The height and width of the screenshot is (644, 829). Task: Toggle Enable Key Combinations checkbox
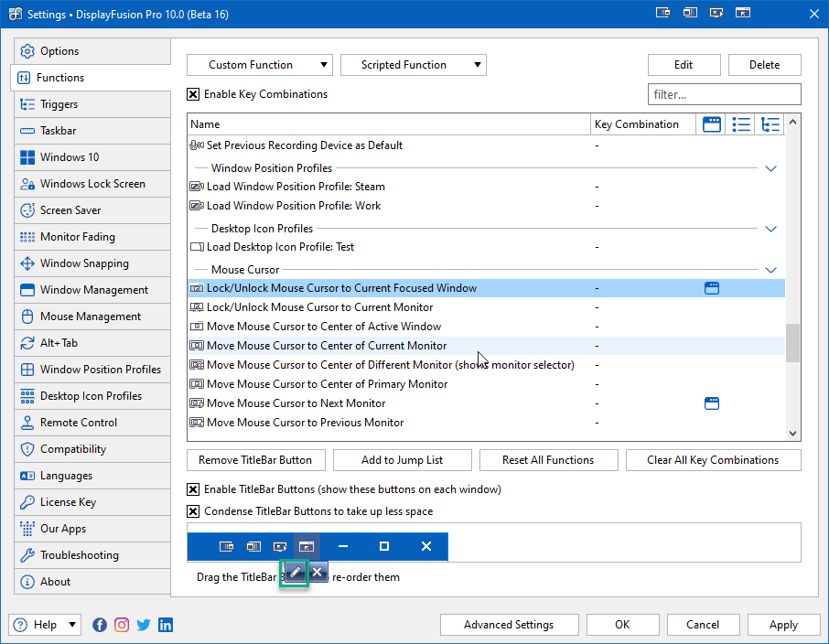click(x=193, y=94)
